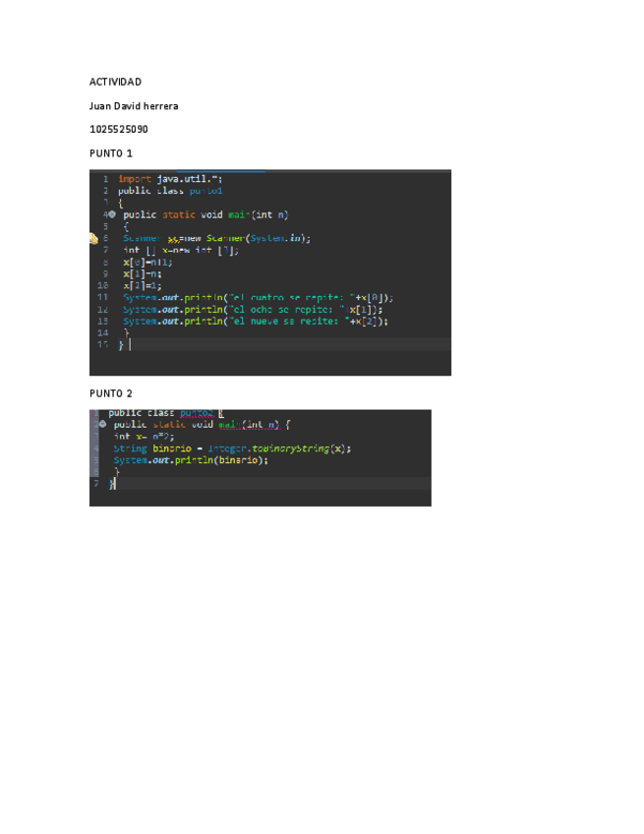Click the import java.util line

[x=170, y=179]
